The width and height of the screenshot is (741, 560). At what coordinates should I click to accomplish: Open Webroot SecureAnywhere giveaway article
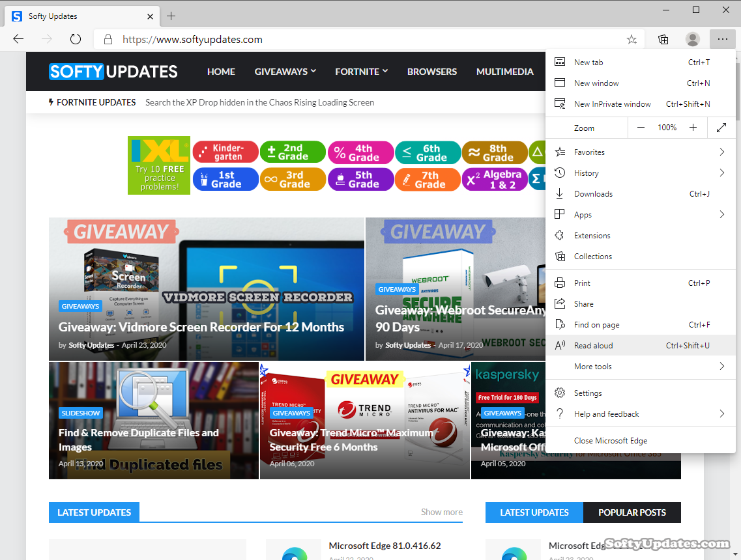[x=460, y=318]
